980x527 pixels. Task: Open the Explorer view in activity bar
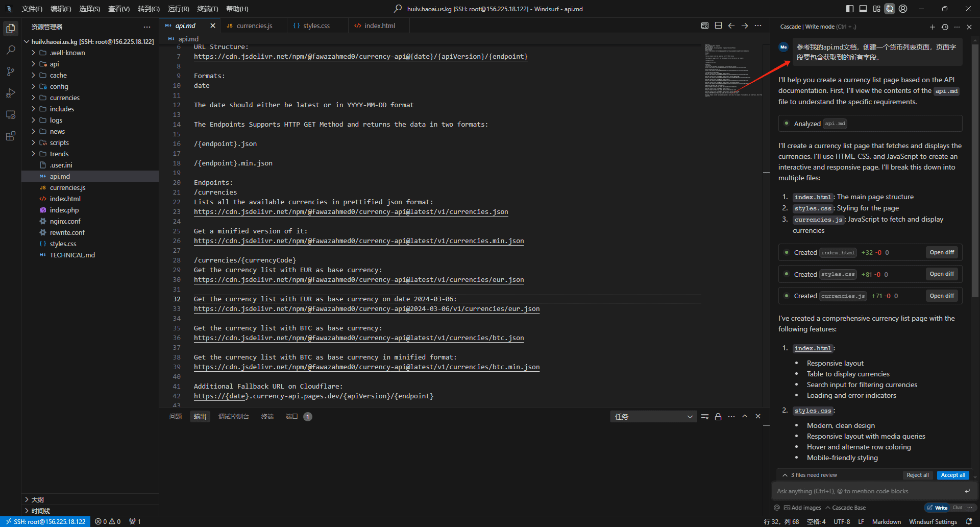tap(10, 29)
